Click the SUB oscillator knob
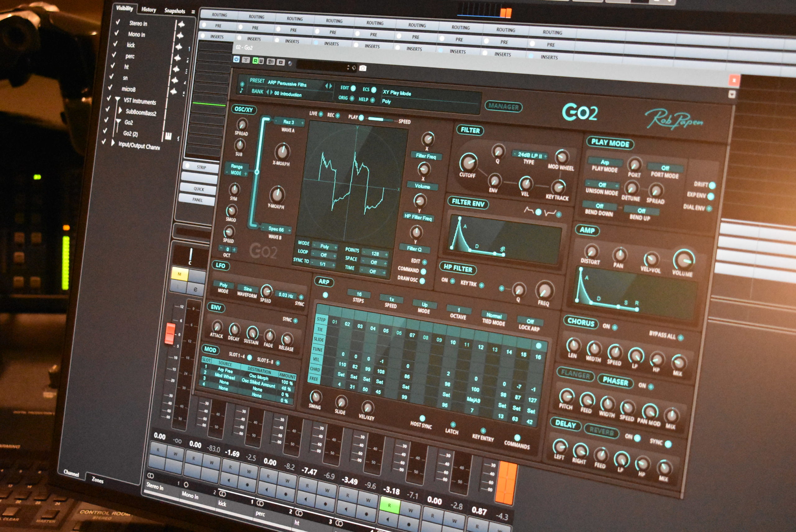This screenshot has width=796, height=532. click(x=239, y=145)
